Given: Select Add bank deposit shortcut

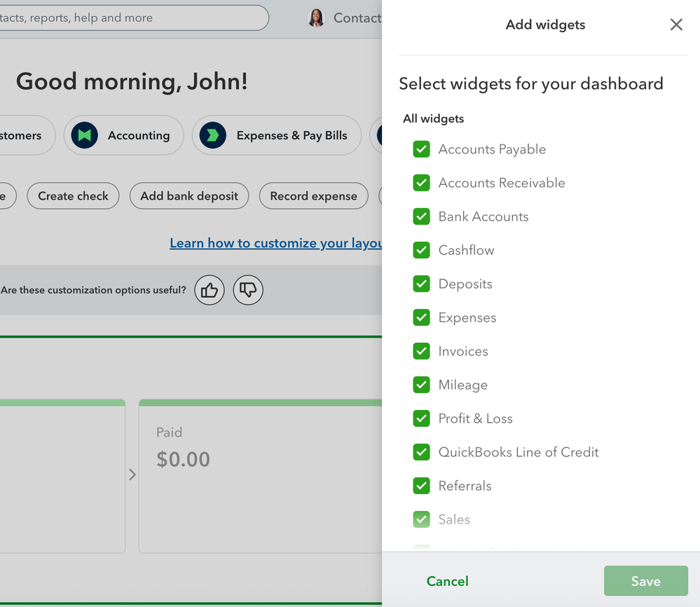Looking at the screenshot, I should (x=189, y=196).
